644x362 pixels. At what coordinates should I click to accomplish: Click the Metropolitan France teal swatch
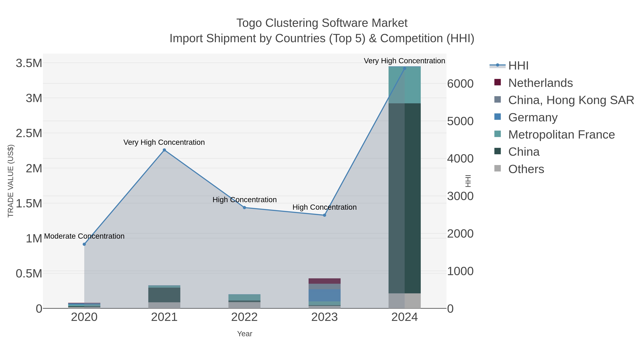point(497,134)
